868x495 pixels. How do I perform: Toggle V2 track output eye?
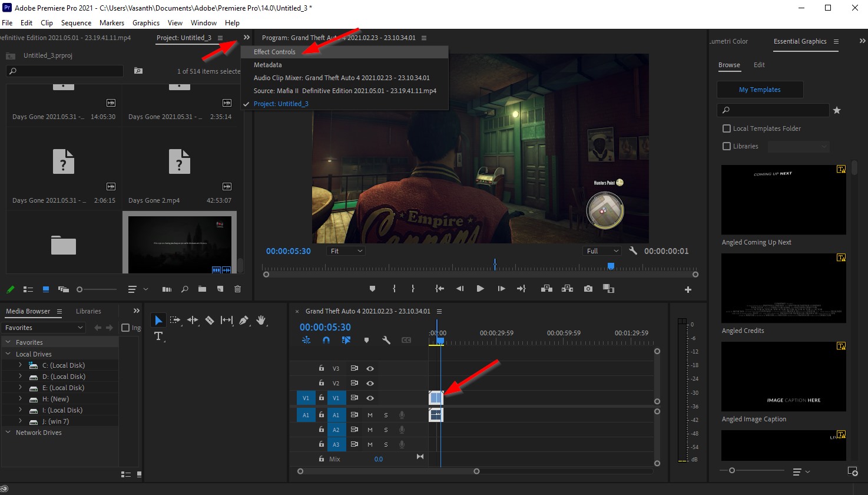pyautogui.click(x=370, y=383)
